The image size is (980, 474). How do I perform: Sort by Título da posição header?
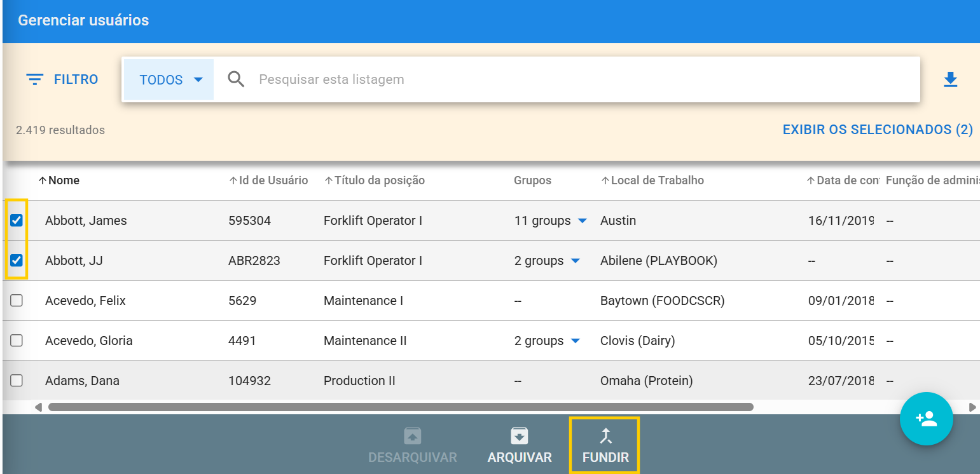(x=374, y=180)
